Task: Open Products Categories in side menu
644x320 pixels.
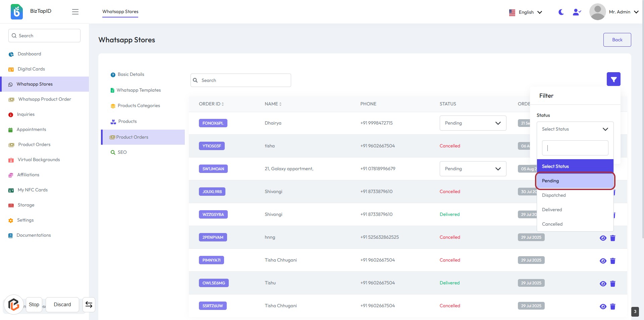Action: pos(139,106)
